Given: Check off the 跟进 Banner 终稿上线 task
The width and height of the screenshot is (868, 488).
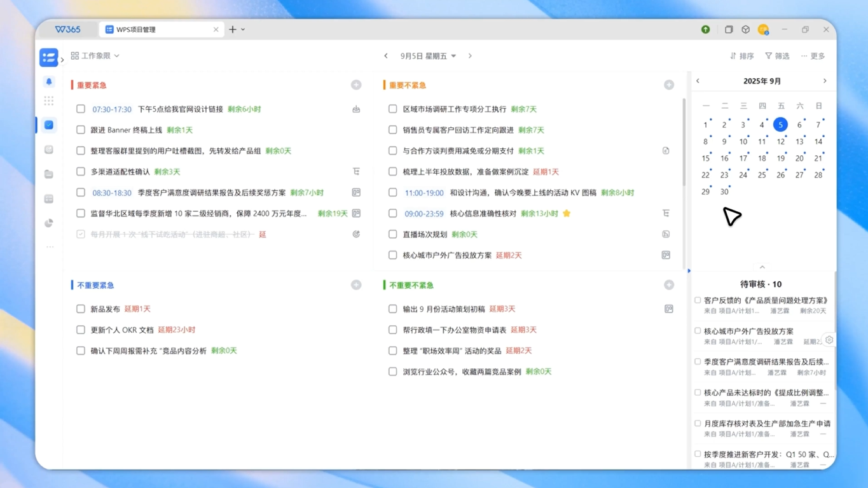Looking at the screenshot, I should 81,130.
